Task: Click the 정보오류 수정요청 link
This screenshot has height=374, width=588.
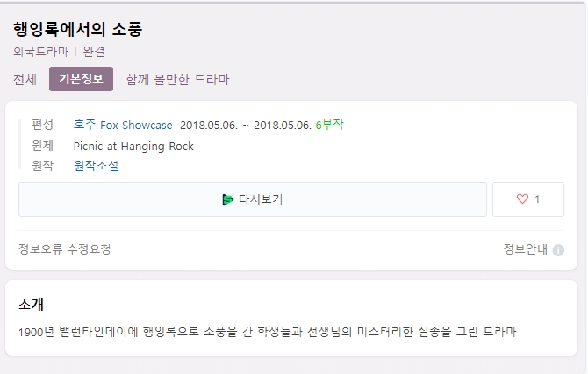Action: click(64, 249)
